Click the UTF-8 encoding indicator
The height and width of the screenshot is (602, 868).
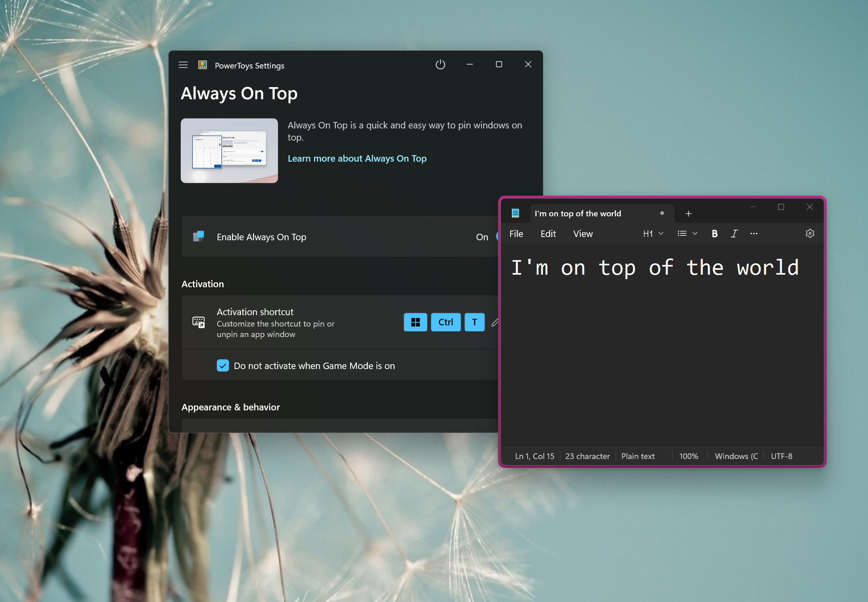781,456
